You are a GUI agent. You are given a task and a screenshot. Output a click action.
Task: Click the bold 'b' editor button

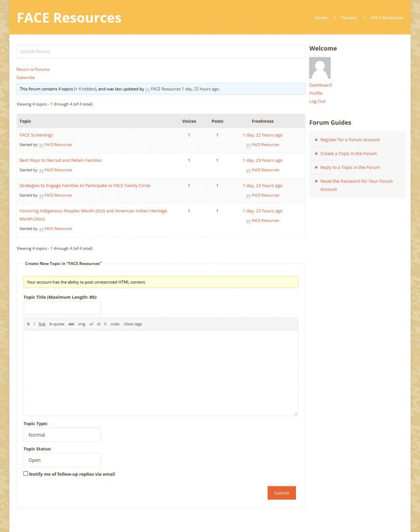(28, 324)
